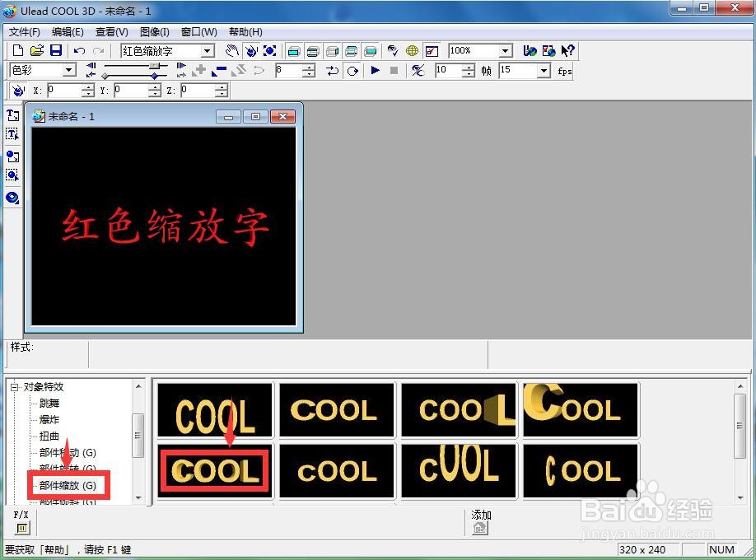The width and height of the screenshot is (756, 560).
Task: Click the Z coordinate input field
Action: (x=198, y=91)
